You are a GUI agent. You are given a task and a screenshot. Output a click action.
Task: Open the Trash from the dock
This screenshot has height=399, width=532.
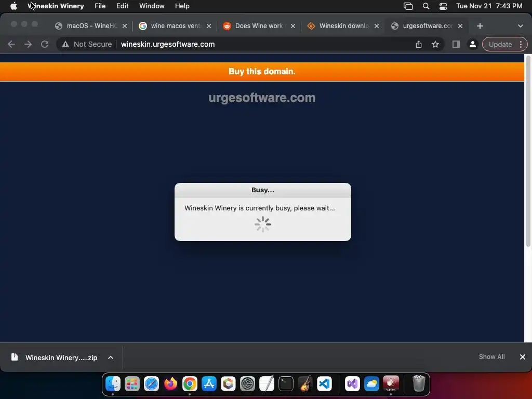pos(419,384)
